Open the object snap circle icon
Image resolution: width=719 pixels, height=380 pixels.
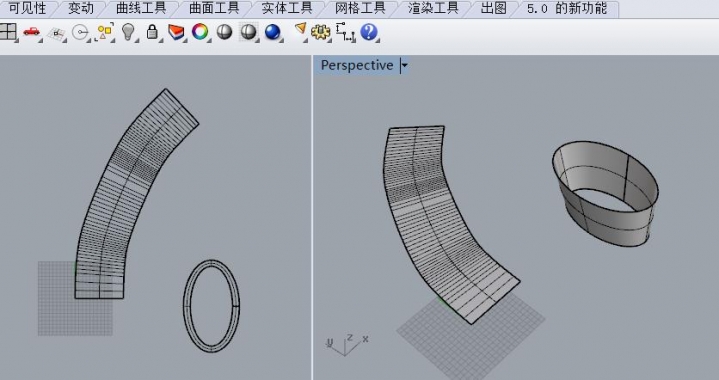coord(81,33)
